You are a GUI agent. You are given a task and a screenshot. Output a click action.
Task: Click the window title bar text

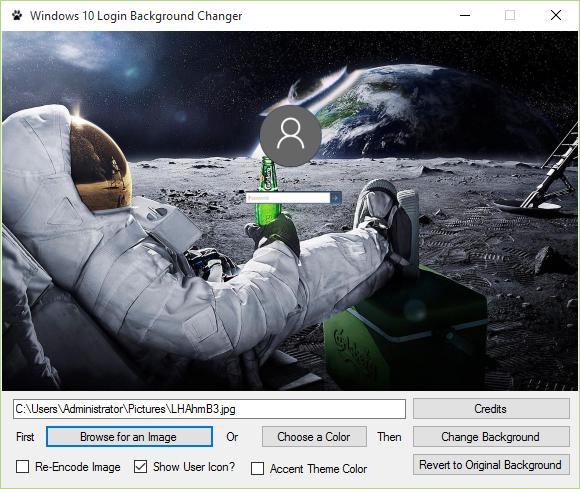click(x=136, y=16)
